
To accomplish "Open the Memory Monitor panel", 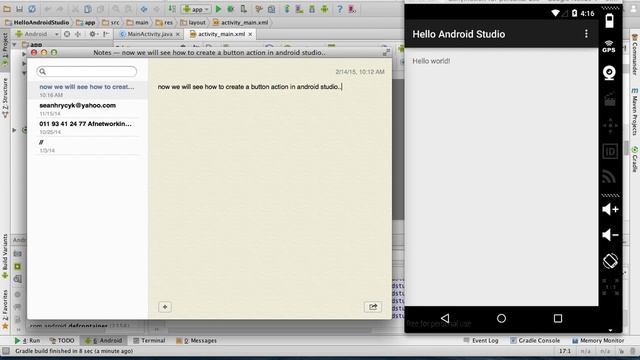I will tap(598, 340).
